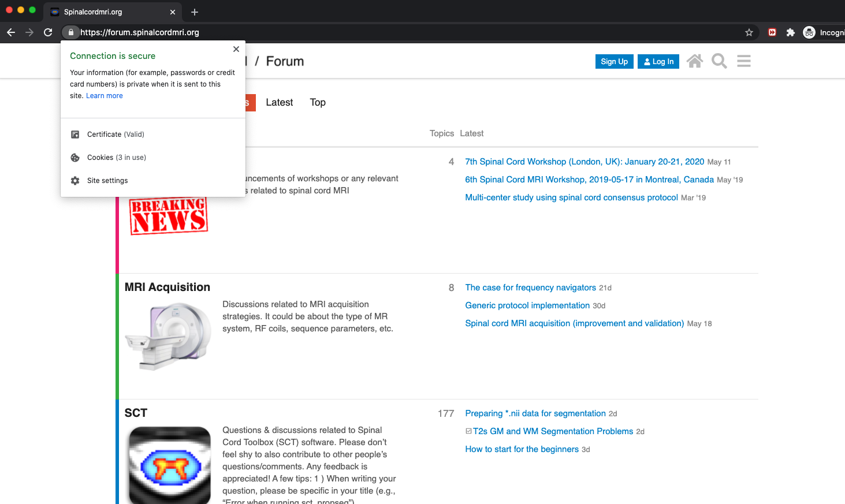Click the padlock site info icon
Viewport: 845px width, 504px height.
(70, 32)
